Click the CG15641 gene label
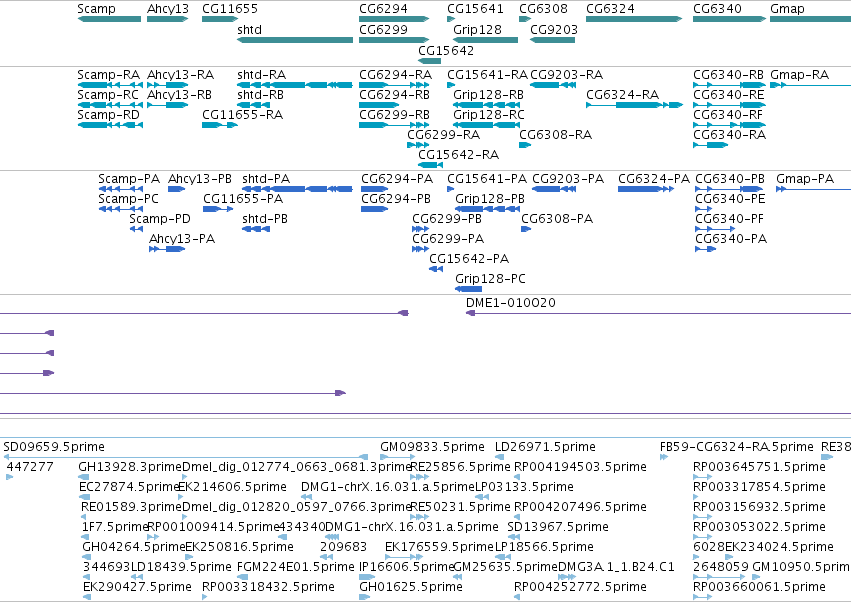 pyautogui.click(x=475, y=9)
